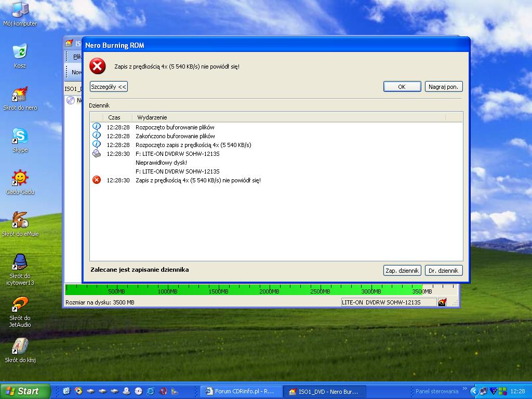Select the Skrót do JetAudio shortcut
Viewport: 532px width, 399px height.
pos(20,312)
